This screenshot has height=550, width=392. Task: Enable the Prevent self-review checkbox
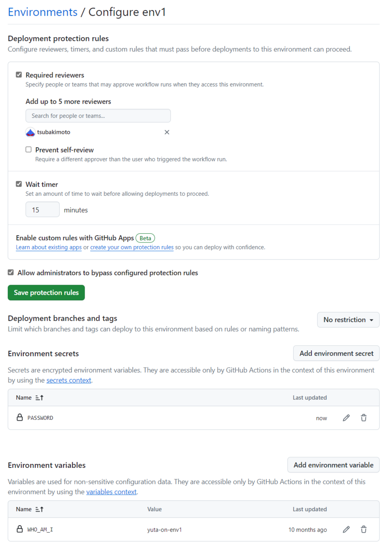point(28,149)
